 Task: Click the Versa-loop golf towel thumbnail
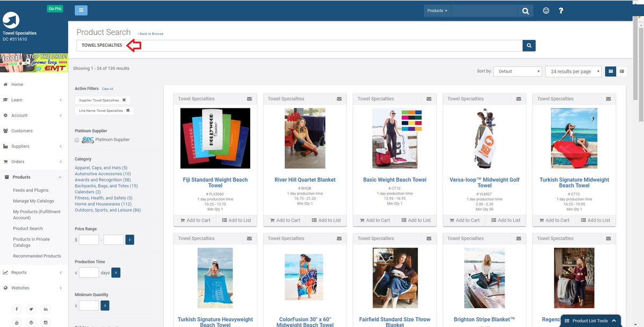pyautogui.click(x=484, y=139)
